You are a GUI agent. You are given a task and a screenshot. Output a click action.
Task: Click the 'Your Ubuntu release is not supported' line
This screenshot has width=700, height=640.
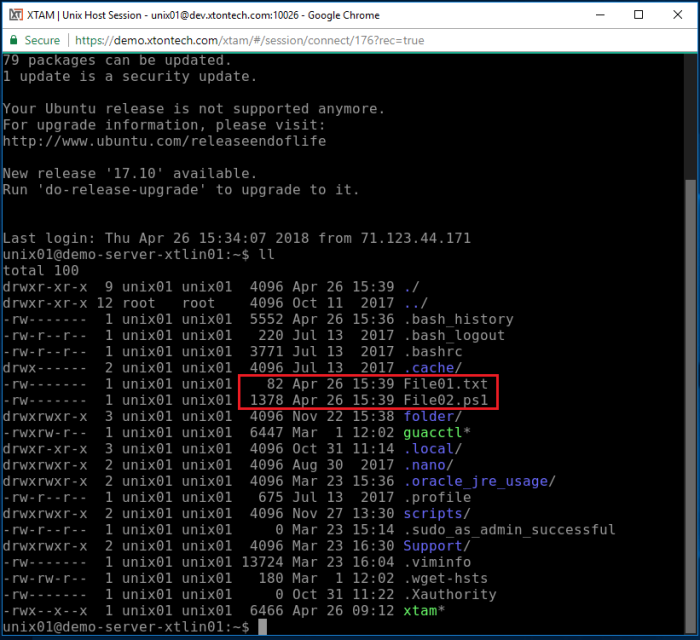click(x=194, y=108)
